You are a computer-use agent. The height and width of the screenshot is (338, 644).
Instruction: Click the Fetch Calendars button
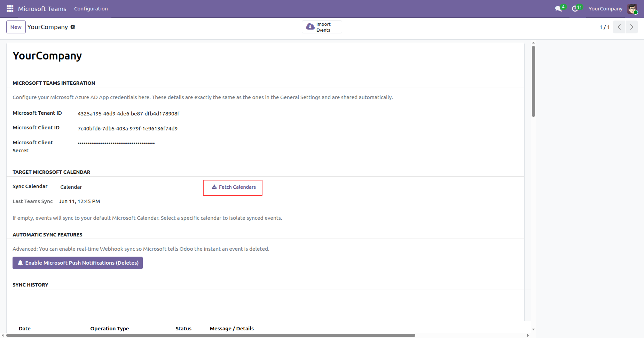[x=233, y=187]
